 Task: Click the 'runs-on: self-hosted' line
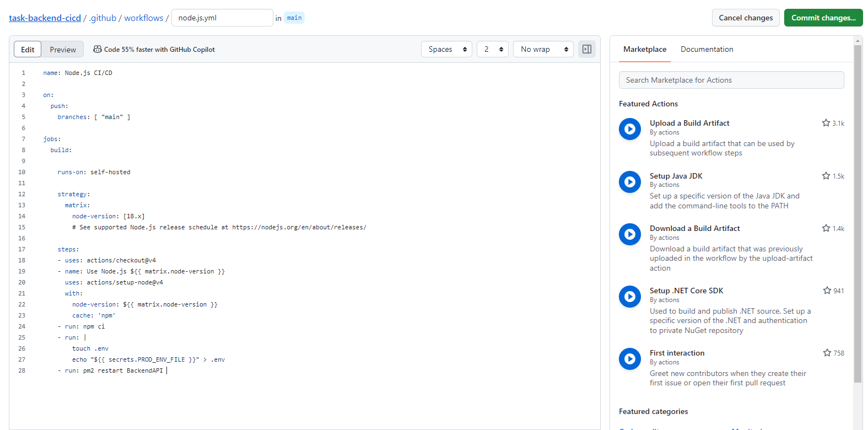[94, 172]
